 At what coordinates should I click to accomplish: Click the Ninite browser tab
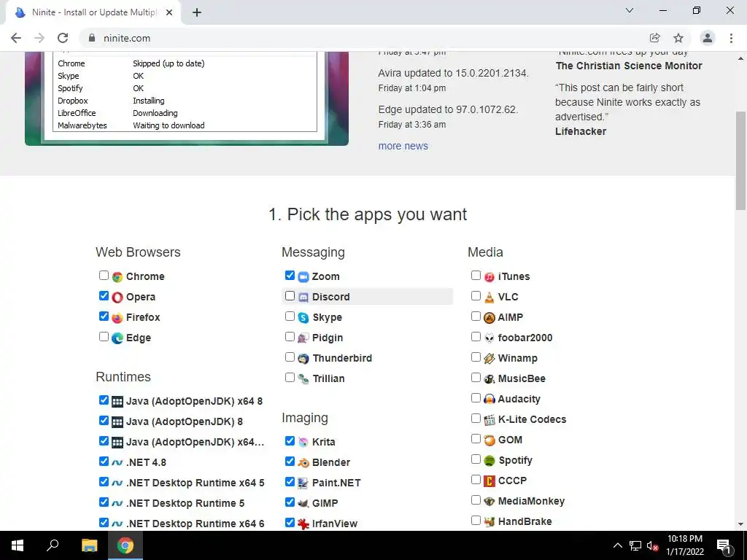[x=93, y=12]
